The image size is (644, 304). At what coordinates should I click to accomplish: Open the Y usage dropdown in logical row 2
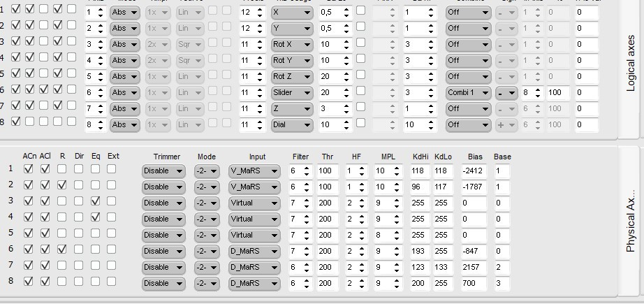pyautogui.click(x=292, y=29)
